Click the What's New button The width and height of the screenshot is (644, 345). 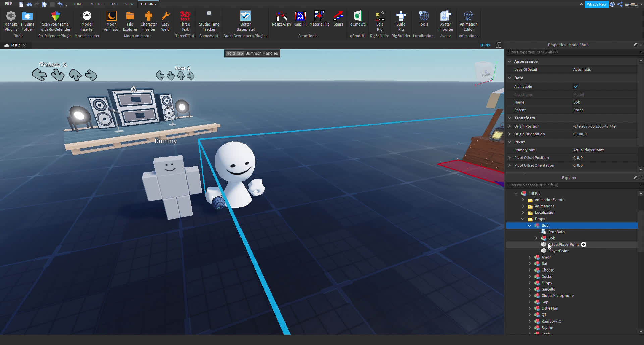597,4
